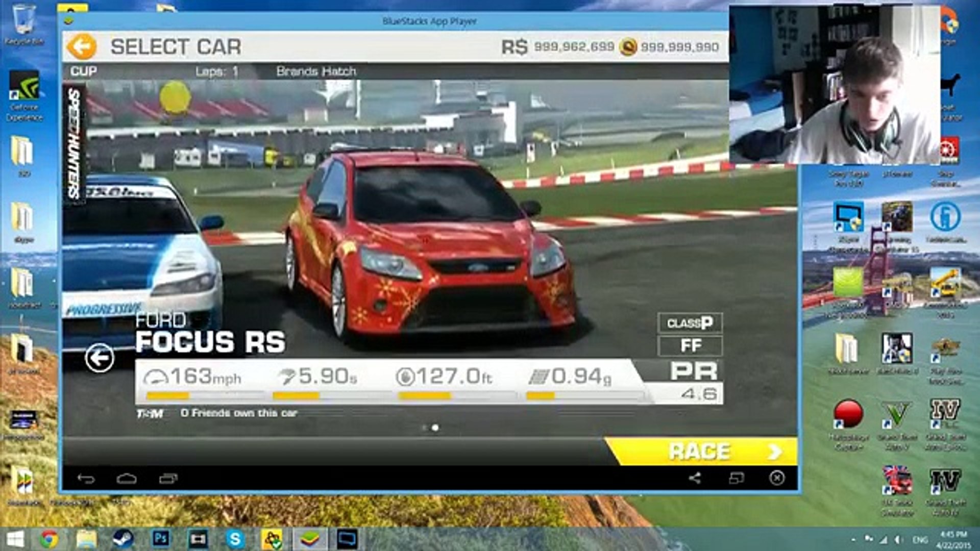
Task: Open the Android recent apps button
Action: [168, 479]
